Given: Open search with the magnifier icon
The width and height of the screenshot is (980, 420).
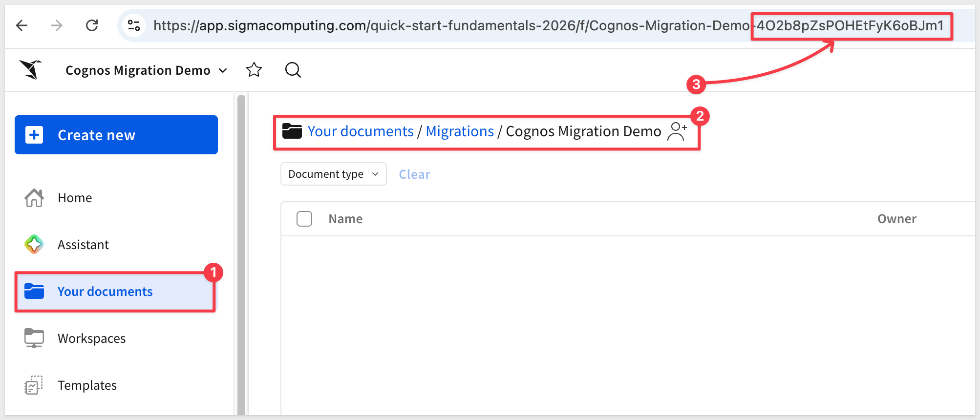Looking at the screenshot, I should click(x=293, y=70).
